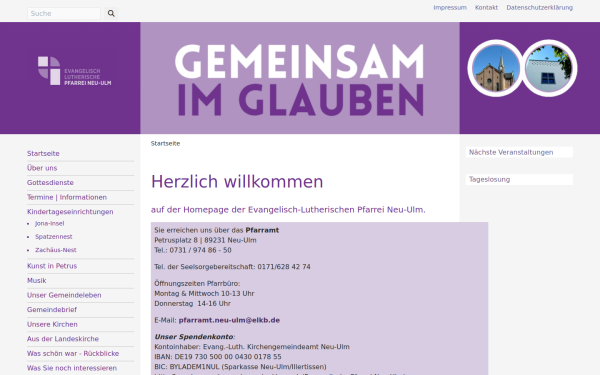Open Gemeindebrief menu item
This screenshot has height=375, width=600.
(52, 310)
